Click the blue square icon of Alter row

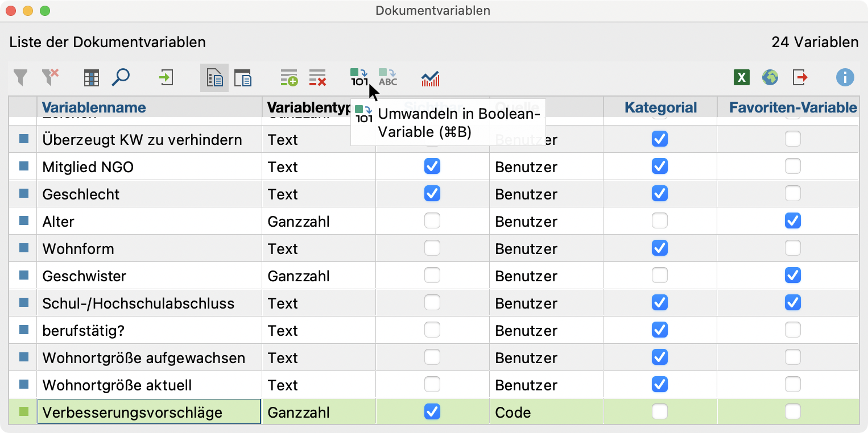(x=24, y=220)
